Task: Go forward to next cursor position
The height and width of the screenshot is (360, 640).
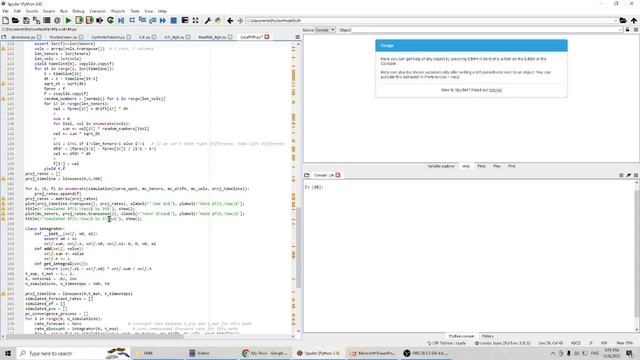Action: click(240, 20)
